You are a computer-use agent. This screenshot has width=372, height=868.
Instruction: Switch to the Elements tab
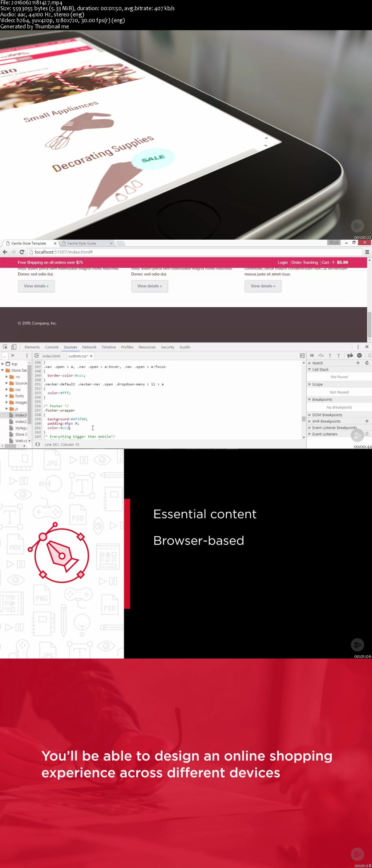pyautogui.click(x=32, y=347)
